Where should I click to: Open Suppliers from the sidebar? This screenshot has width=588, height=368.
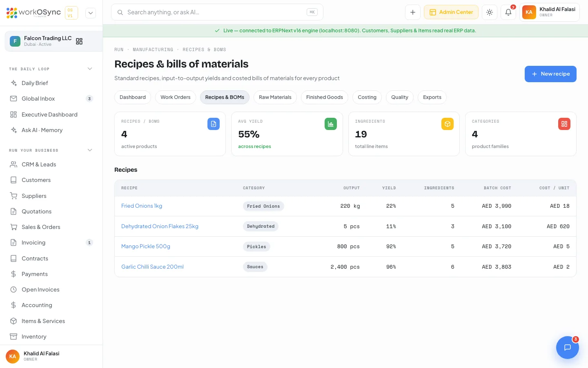(51, 196)
